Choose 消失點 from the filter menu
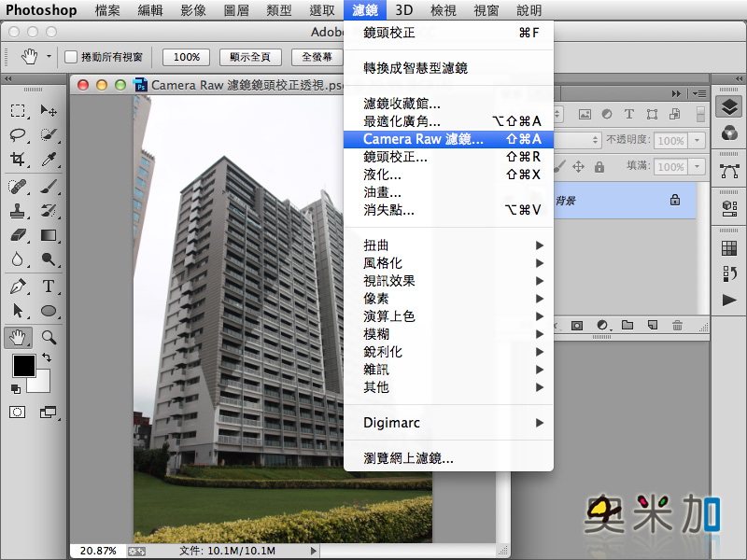747x560 pixels. coord(448,210)
